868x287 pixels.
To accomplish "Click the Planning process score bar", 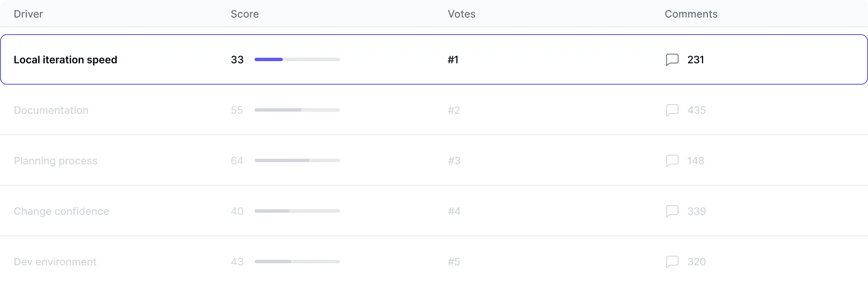I will (297, 160).
